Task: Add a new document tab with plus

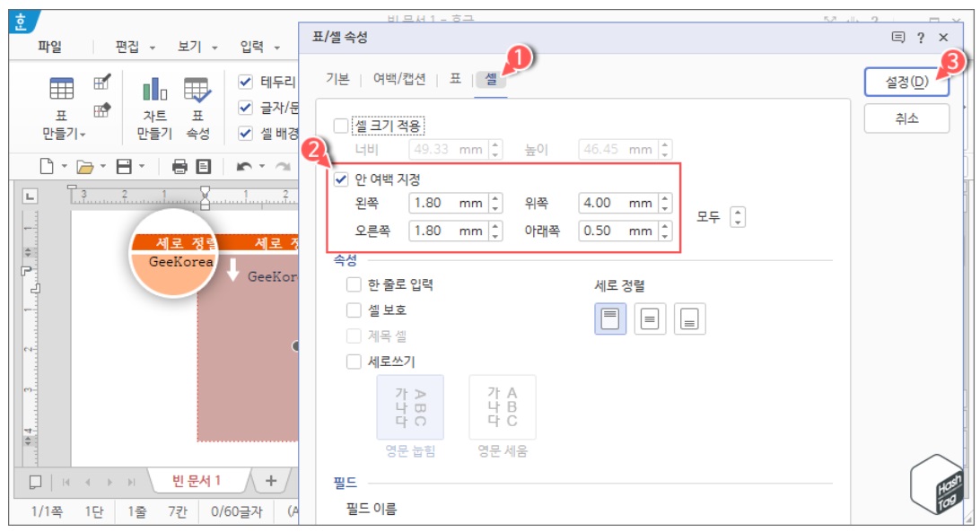Action: tap(271, 481)
